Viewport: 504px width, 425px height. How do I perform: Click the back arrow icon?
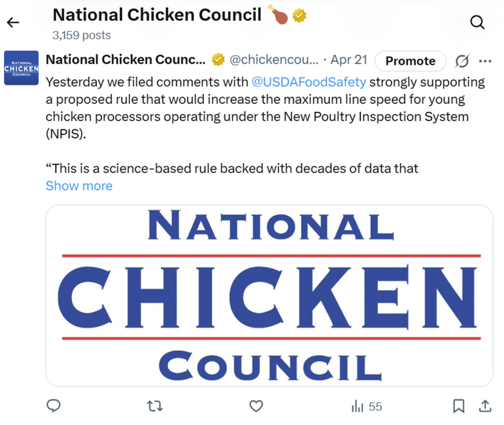[13, 23]
